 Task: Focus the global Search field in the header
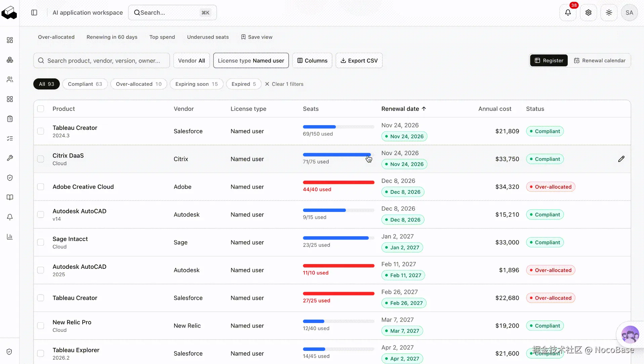(172, 13)
